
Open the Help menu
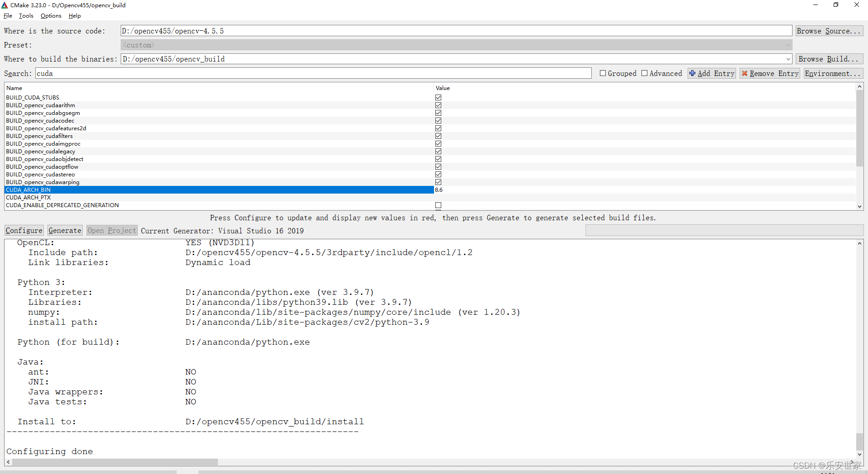click(75, 16)
